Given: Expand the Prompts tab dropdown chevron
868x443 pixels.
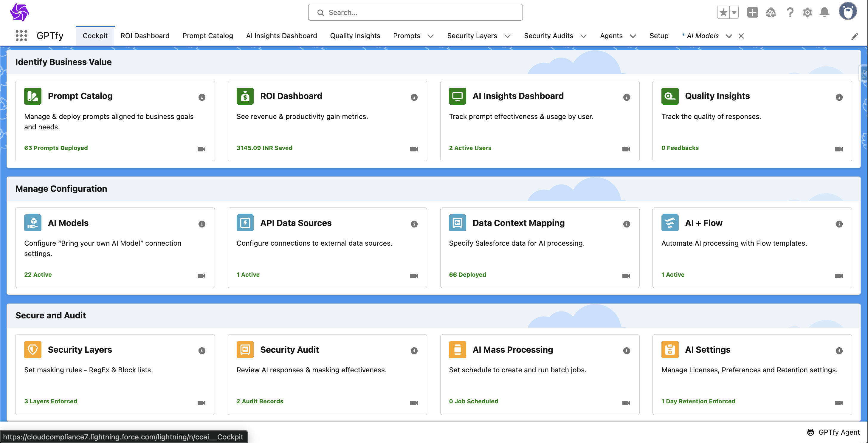Looking at the screenshot, I should (x=431, y=36).
